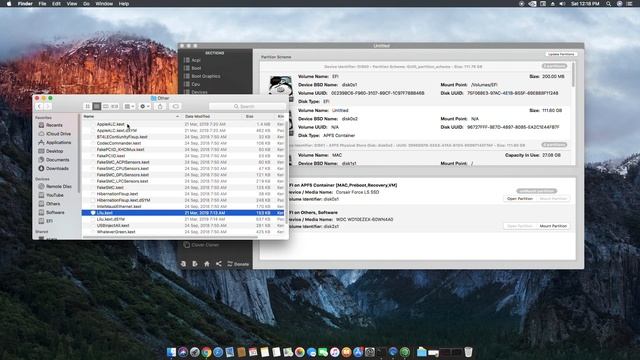The width and height of the screenshot is (640, 360).
Task: Select the CodecCommander.kext file
Action: tap(118, 143)
